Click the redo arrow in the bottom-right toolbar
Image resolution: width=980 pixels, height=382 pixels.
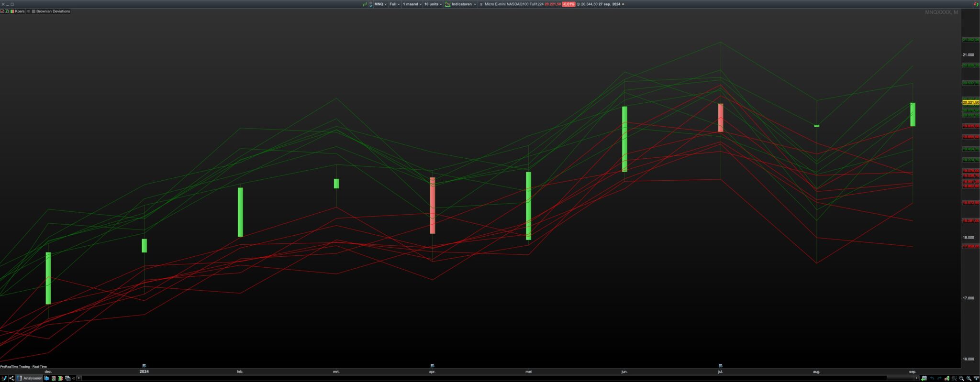click(939, 378)
